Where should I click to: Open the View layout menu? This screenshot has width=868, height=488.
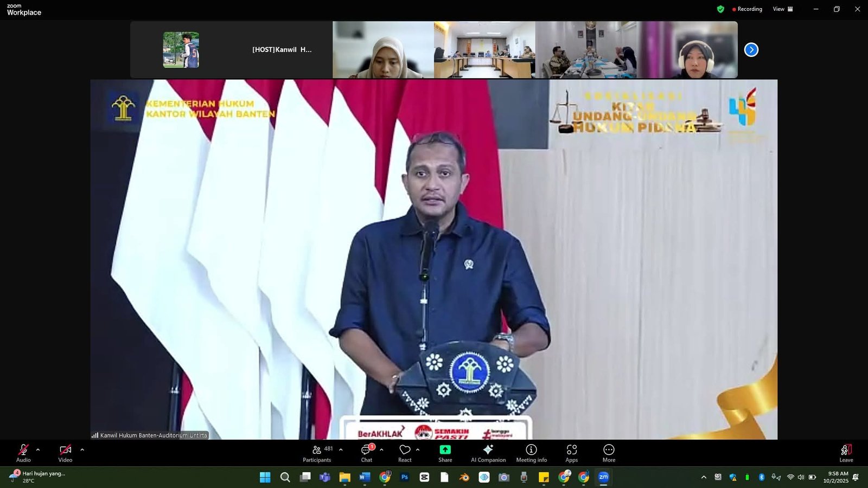[x=783, y=9]
